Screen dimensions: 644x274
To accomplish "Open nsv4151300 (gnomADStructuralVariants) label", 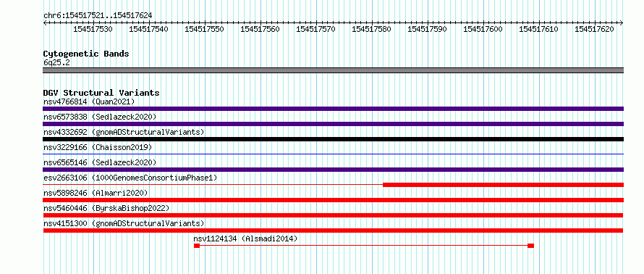I will click(124, 223).
